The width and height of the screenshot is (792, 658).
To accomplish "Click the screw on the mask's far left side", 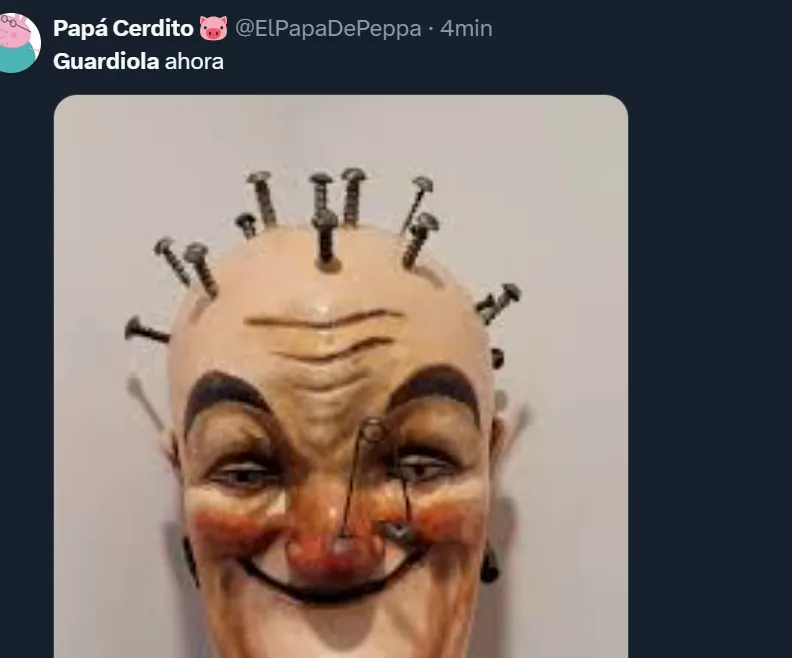I will [146, 329].
